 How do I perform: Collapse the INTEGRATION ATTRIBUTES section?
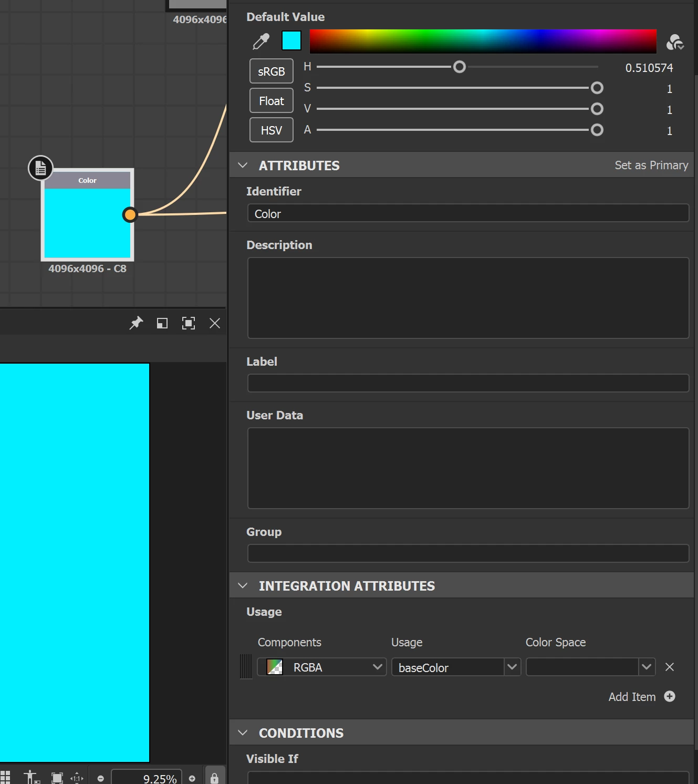[x=243, y=585]
